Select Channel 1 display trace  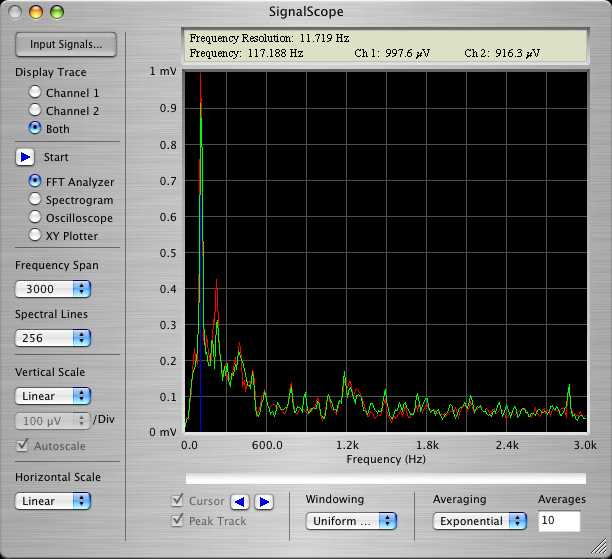point(36,93)
